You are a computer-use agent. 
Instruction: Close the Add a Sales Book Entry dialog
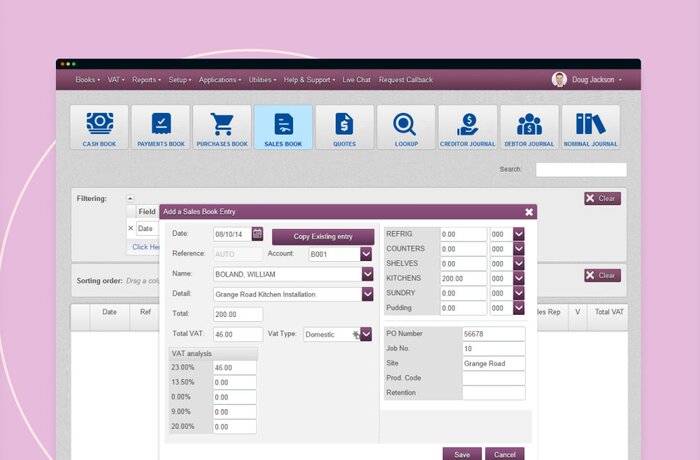[529, 212]
